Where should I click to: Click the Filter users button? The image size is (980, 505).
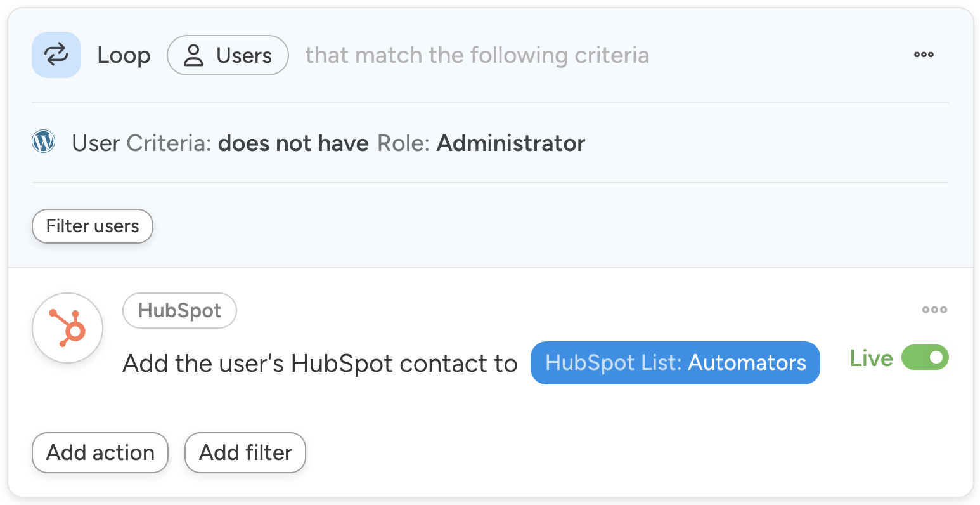point(93,226)
